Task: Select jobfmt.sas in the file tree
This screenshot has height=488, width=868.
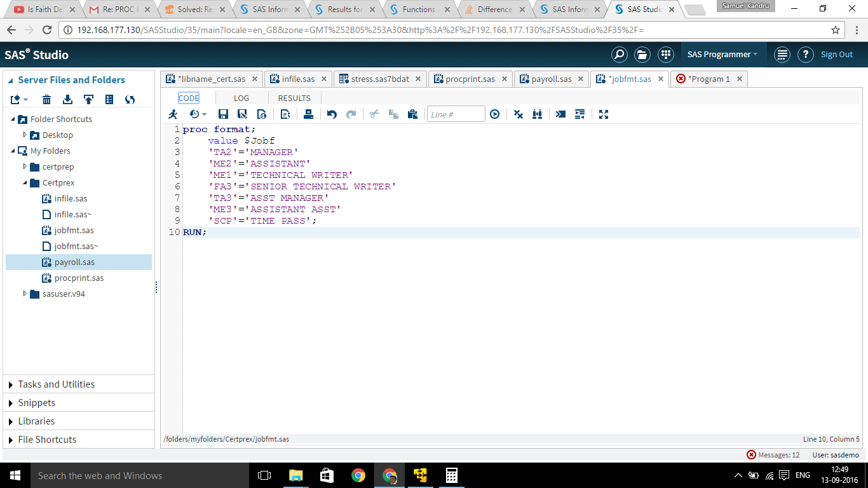Action: [74, 231]
